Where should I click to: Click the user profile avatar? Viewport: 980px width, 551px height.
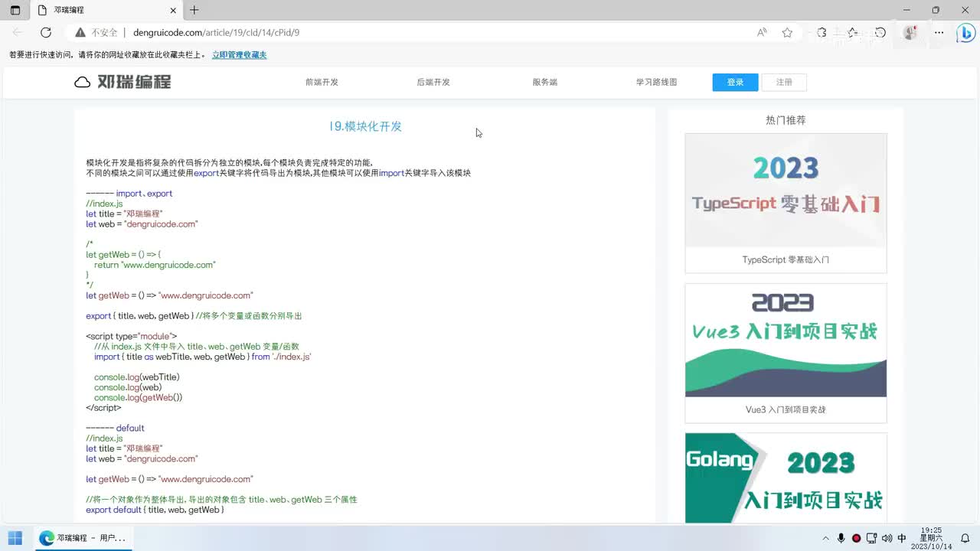click(x=910, y=32)
